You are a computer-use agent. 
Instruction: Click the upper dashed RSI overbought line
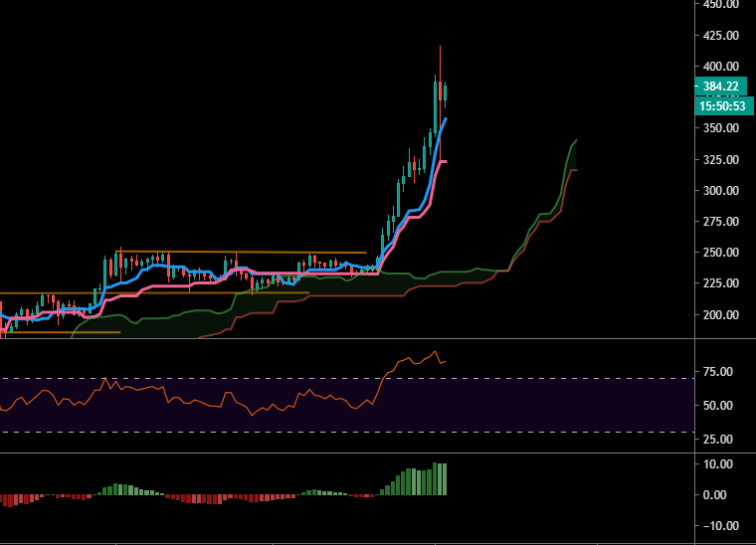[199, 378]
